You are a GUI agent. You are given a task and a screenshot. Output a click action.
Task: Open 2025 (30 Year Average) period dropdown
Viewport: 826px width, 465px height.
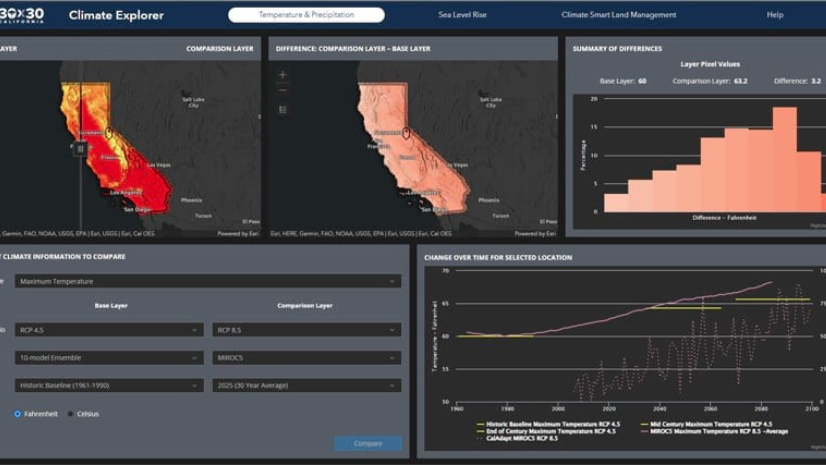307,385
